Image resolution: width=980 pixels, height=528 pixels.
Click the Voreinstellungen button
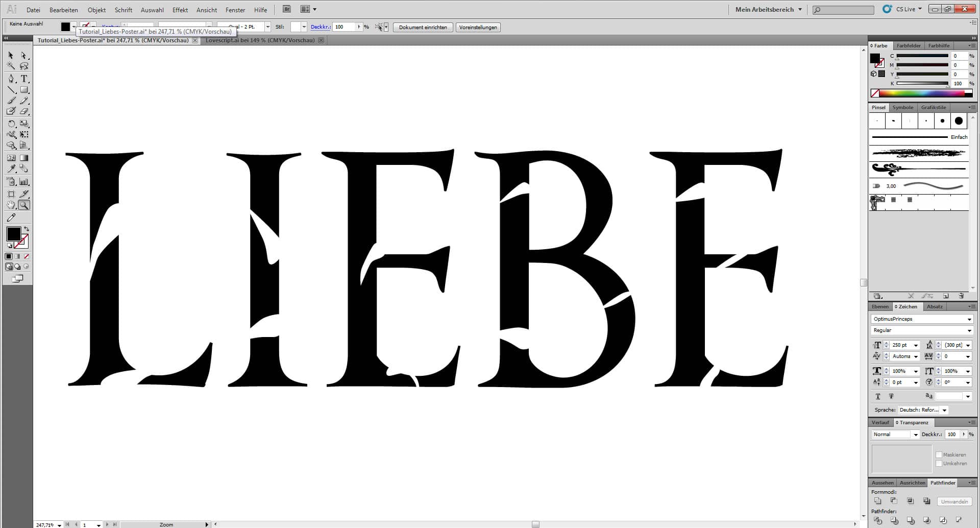(x=478, y=27)
